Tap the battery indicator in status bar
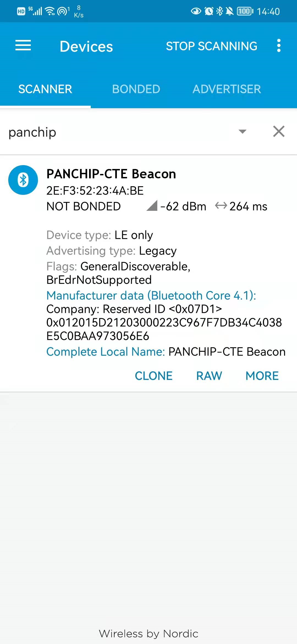The height and width of the screenshot is (644, 297). click(245, 11)
